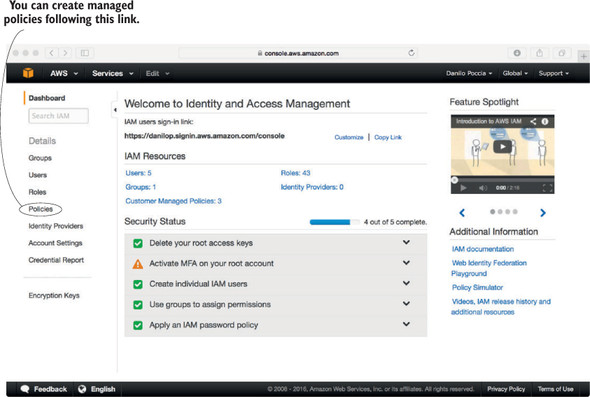Open Encryption Keys in the sidebar
Image resolution: width=590 pixels, height=397 pixels.
(x=54, y=295)
